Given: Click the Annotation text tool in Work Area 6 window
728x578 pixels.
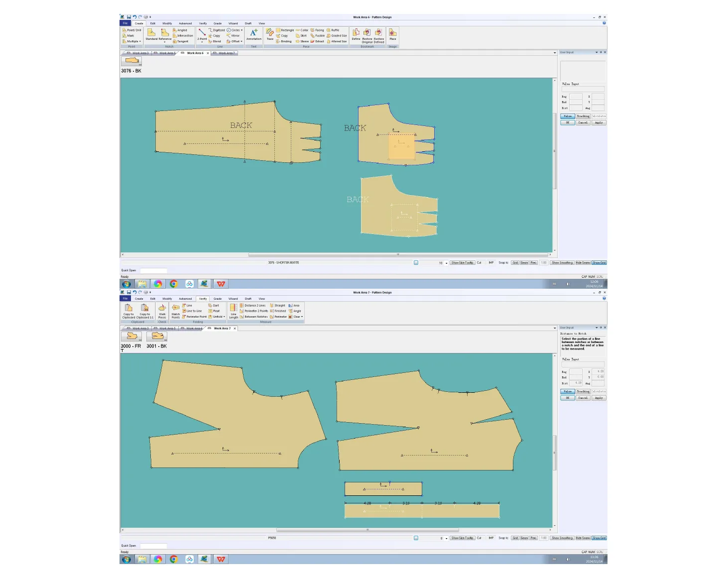Looking at the screenshot, I should click(x=253, y=34).
